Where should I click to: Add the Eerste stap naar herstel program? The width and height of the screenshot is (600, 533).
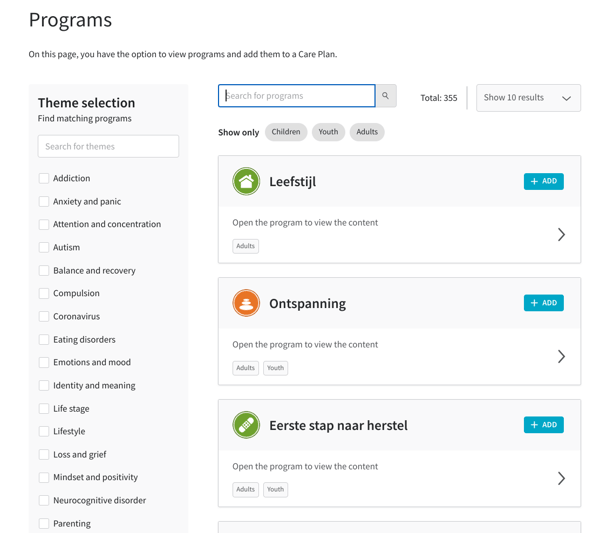coord(543,425)
